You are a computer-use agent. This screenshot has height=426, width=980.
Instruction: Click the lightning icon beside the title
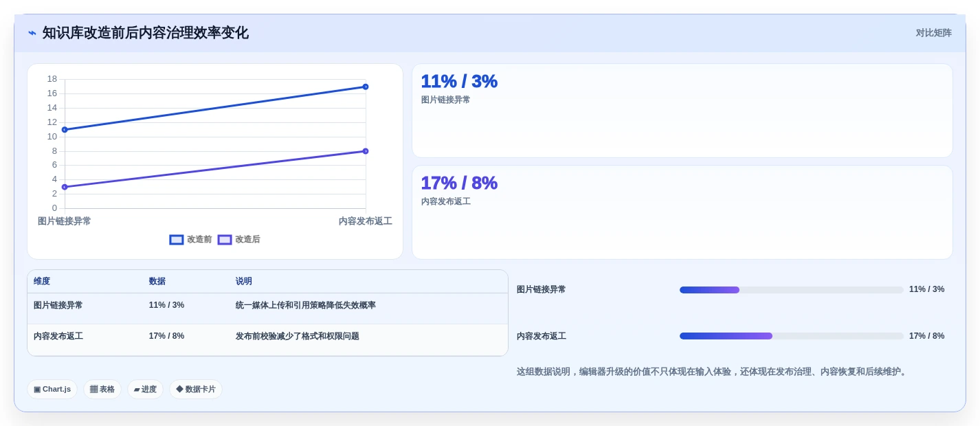(32, 33)
